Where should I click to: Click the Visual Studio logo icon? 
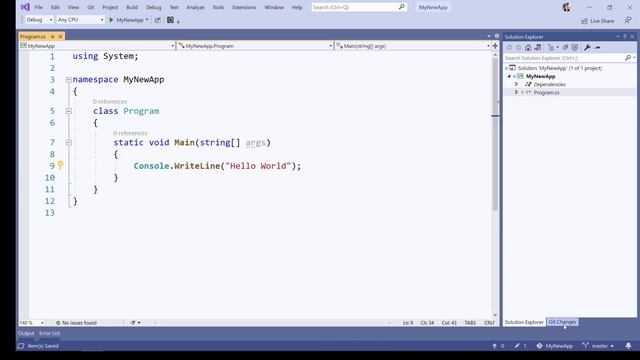click(x=25, y=7)
